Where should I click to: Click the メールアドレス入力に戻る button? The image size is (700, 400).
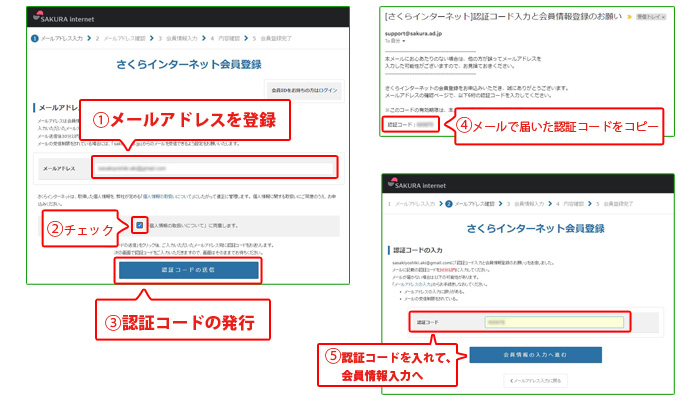click(x=535, y=381)
